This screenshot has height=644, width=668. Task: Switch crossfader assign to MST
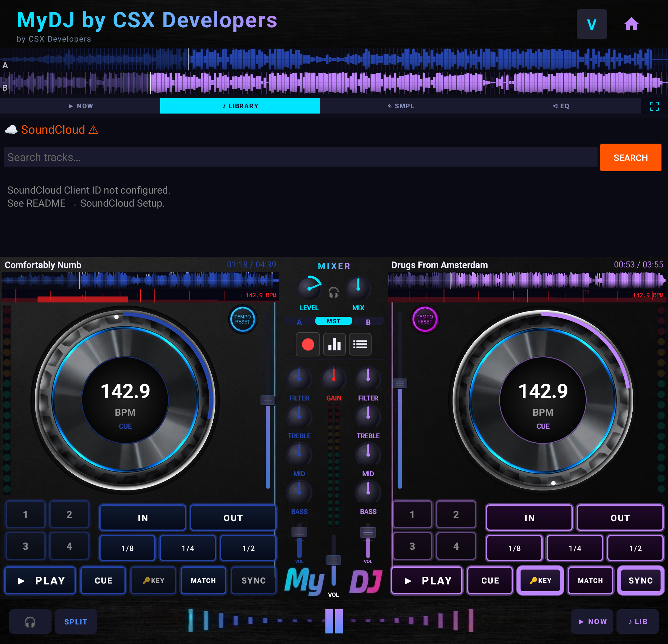[x=334, y=321]
